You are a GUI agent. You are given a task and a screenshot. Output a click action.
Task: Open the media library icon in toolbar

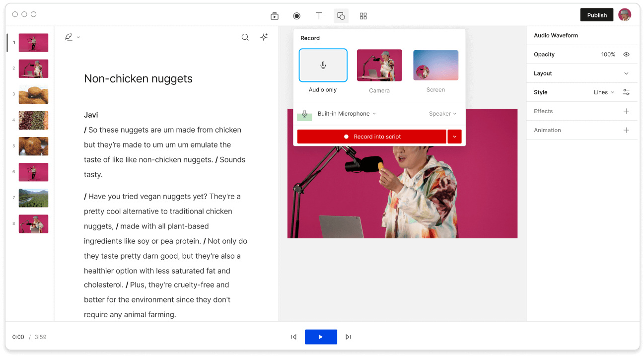[275, 15]
